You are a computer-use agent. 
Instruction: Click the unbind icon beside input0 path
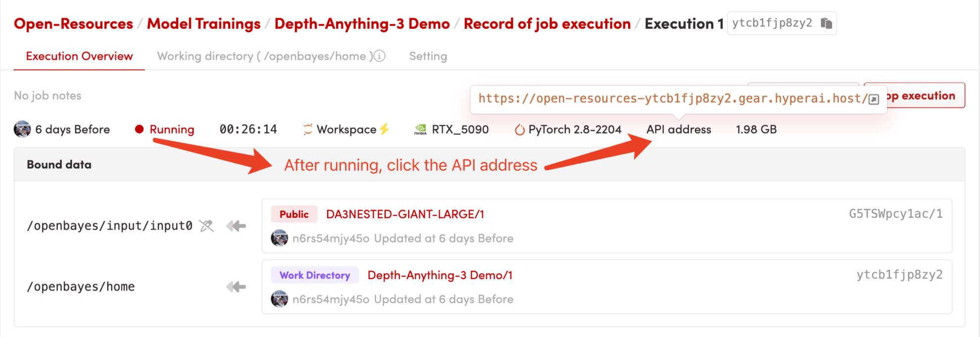tap(206, 226)
